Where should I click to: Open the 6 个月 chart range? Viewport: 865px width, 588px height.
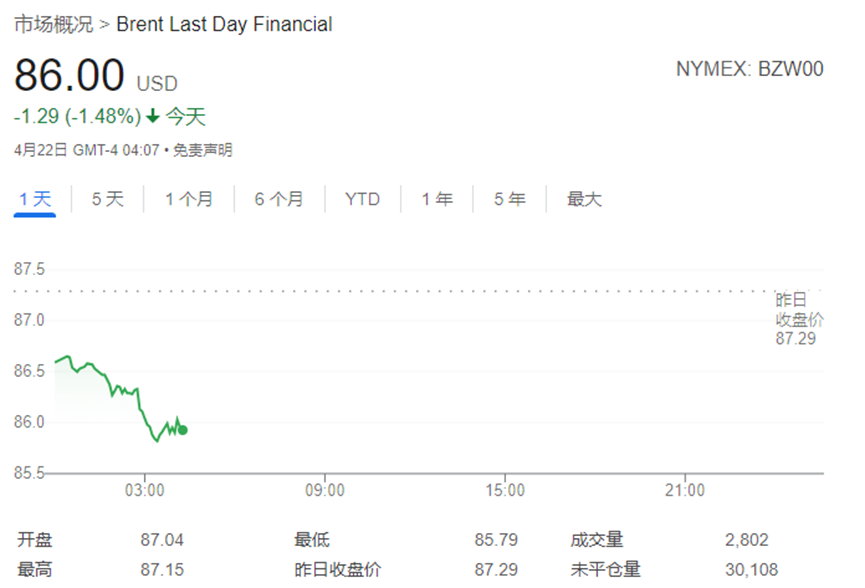[279, 199]
